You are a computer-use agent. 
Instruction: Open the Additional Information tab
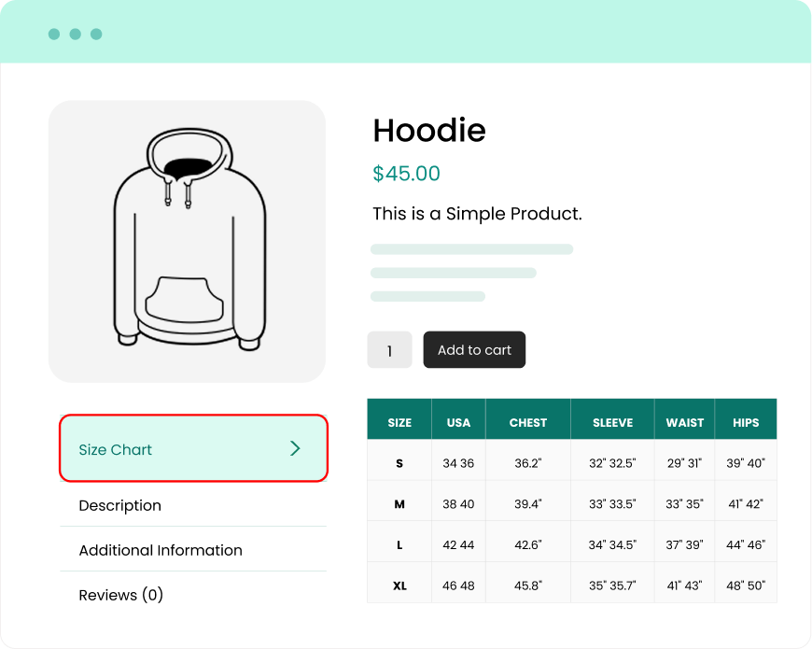(x=161, y=550)
